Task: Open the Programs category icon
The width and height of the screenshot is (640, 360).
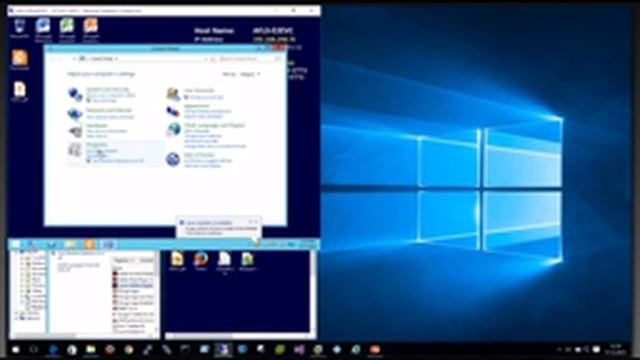Action: click(75, 150)
